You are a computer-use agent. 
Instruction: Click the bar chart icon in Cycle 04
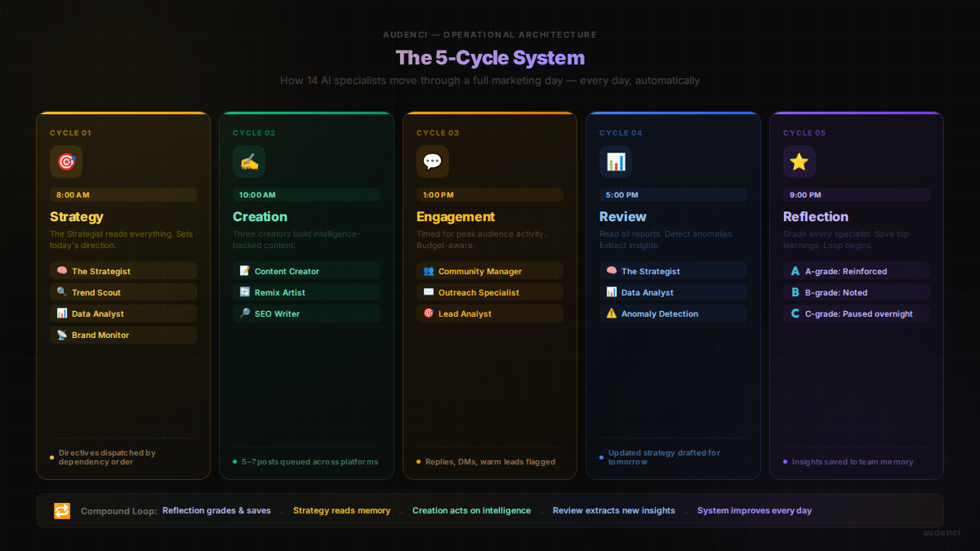tap(615, 162)
